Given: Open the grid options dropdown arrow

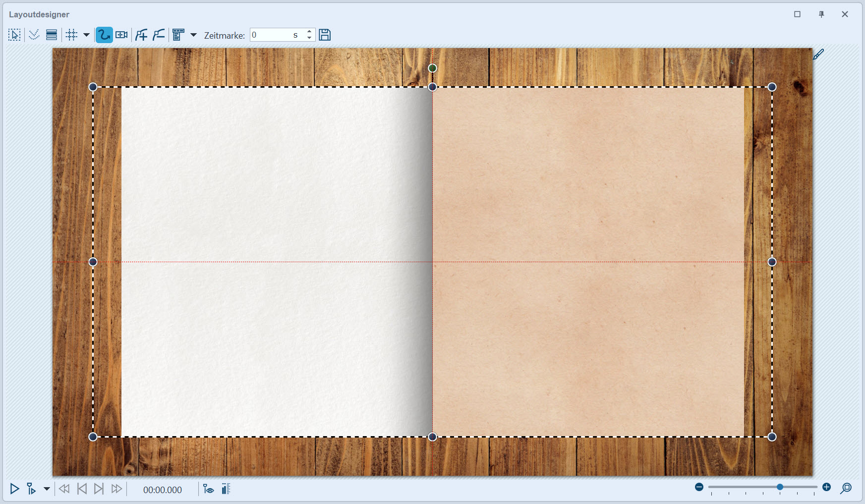Looking at the screenshot, I should 86,35.
